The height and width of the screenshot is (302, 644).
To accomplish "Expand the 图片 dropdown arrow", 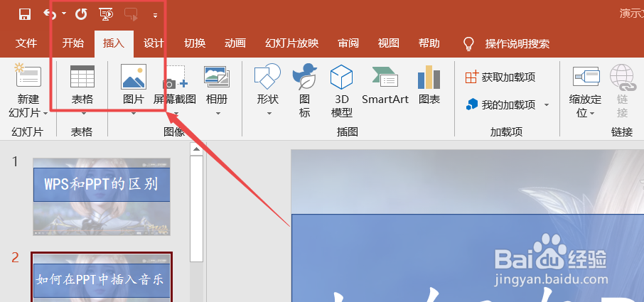I will click(x=134, y=114).
